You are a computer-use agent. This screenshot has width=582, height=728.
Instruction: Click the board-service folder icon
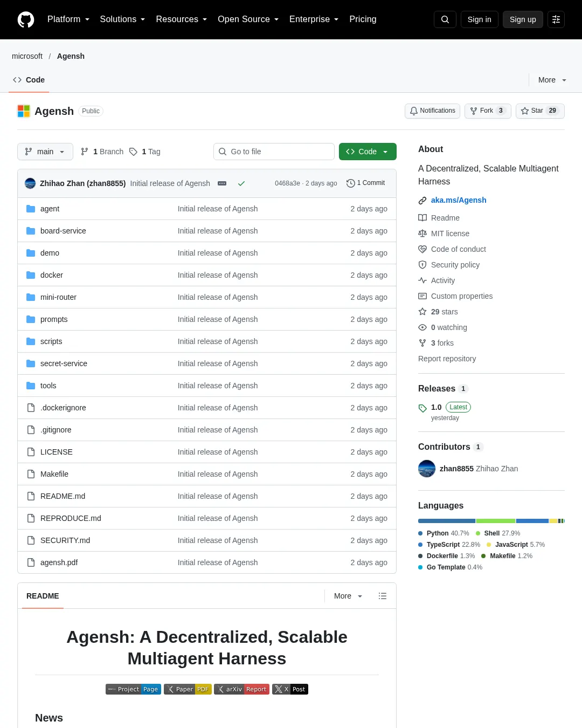click(31, 231)
